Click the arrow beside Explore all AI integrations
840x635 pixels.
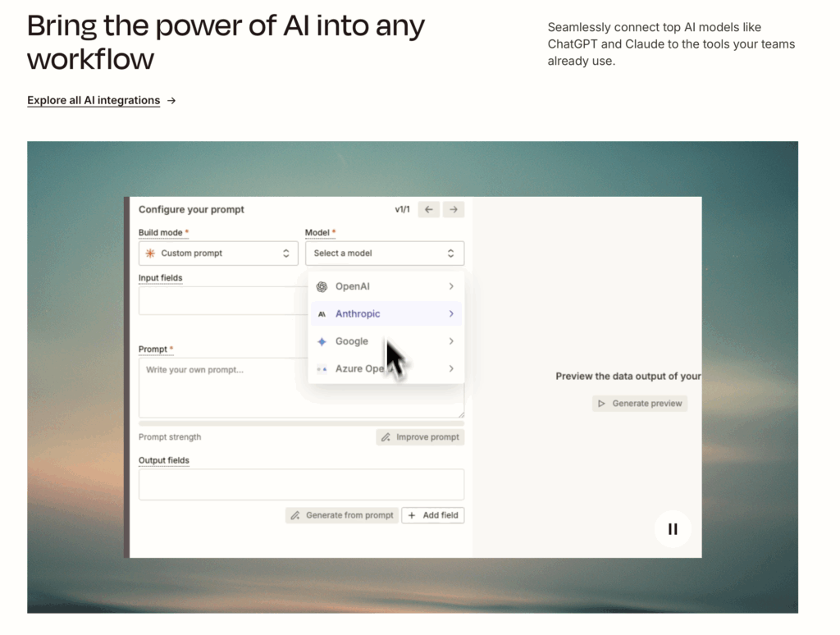[x=171, y=101]
